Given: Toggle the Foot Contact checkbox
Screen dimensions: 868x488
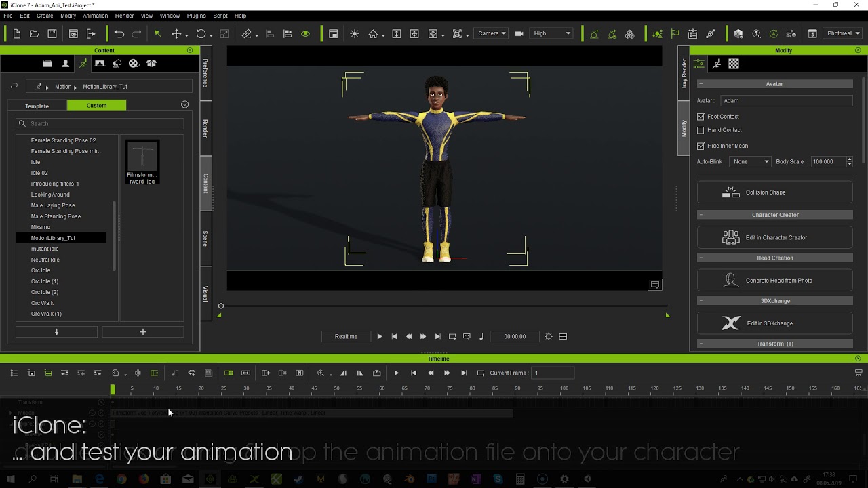Looking at the screenshot, I should pos(701,117).
